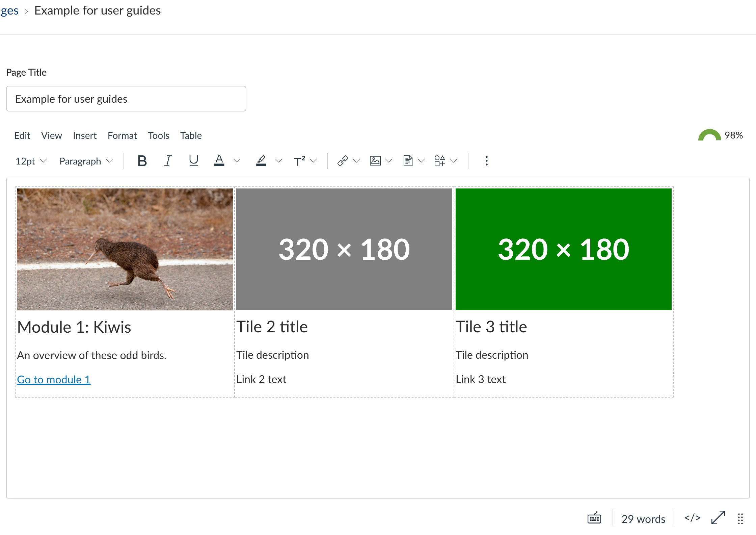
Task: Click the 'Go to module 1' link
Action: click(x=54, y=380)
